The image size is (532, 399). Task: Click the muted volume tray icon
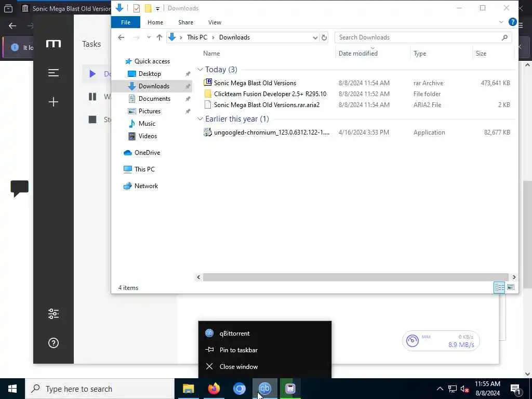464,389
